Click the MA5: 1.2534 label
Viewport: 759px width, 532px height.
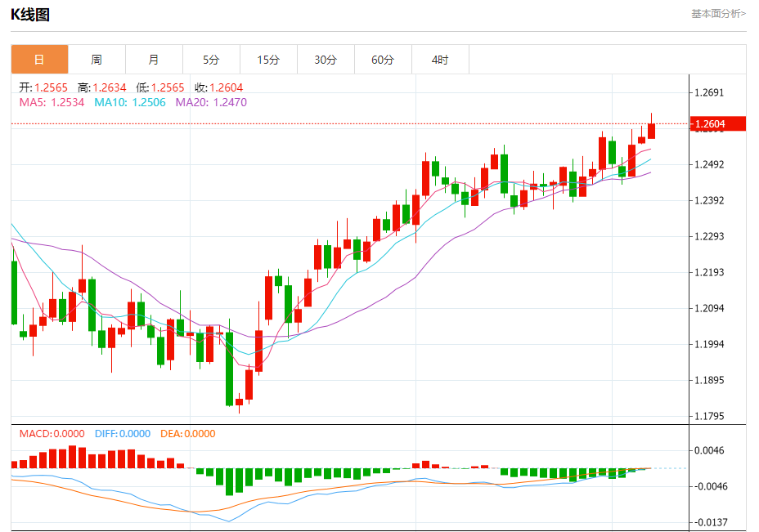point(52,102)
